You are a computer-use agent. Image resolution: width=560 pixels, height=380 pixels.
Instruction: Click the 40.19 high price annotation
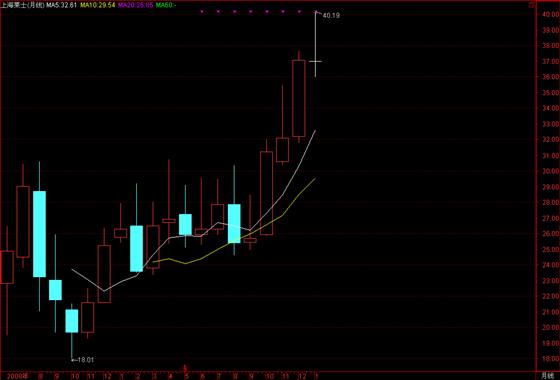point(331,15)
